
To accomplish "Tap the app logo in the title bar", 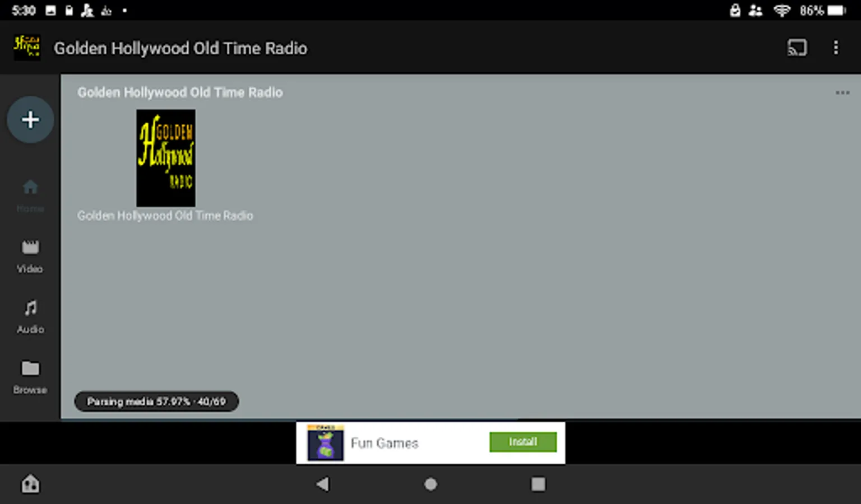I will pyautogui.click(x=26, y=47).
